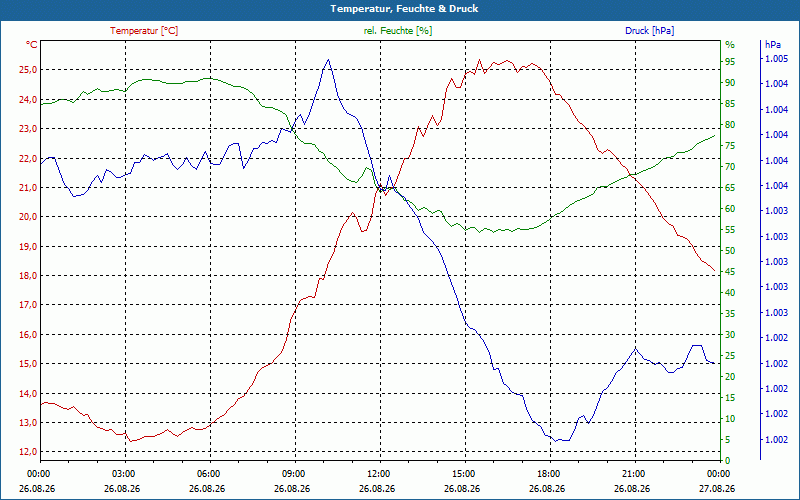Click the chart title 'Temperatur, Feuchte & Druck'
This screenshot has width=800, height=500.
404,9
